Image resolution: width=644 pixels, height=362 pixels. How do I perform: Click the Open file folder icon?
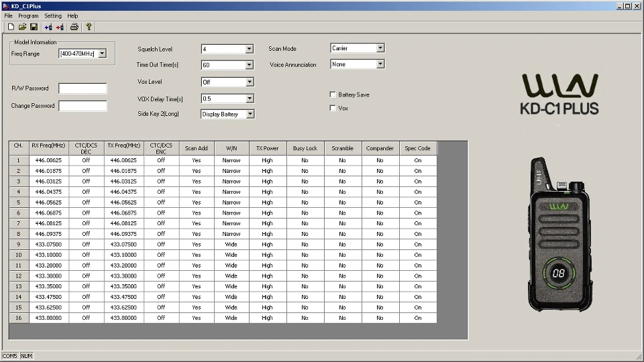tap(22, 27)
